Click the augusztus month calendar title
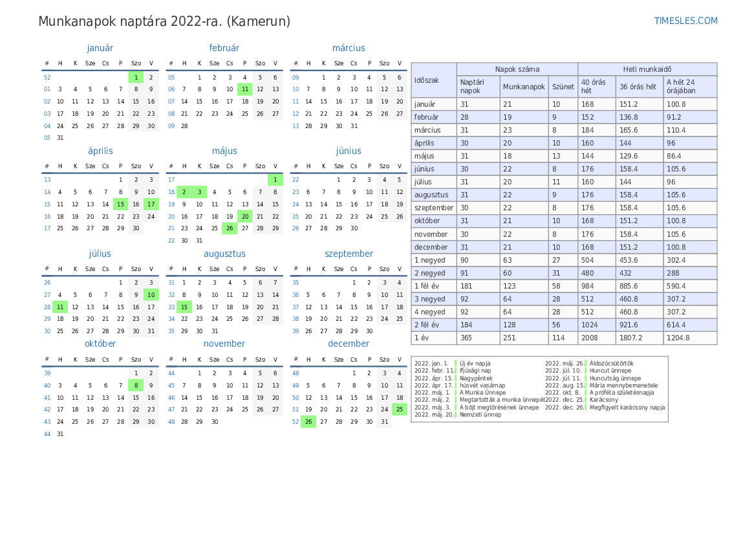 click(224, 254)
